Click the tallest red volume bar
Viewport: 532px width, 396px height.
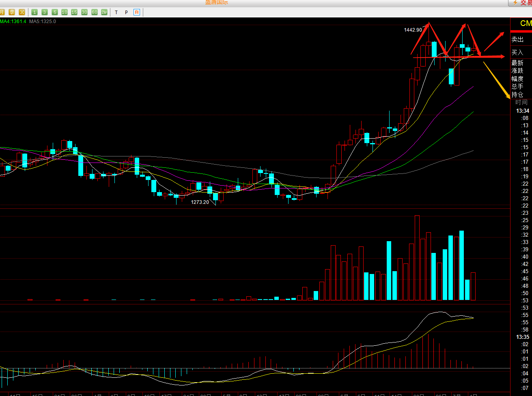[417, 258]
